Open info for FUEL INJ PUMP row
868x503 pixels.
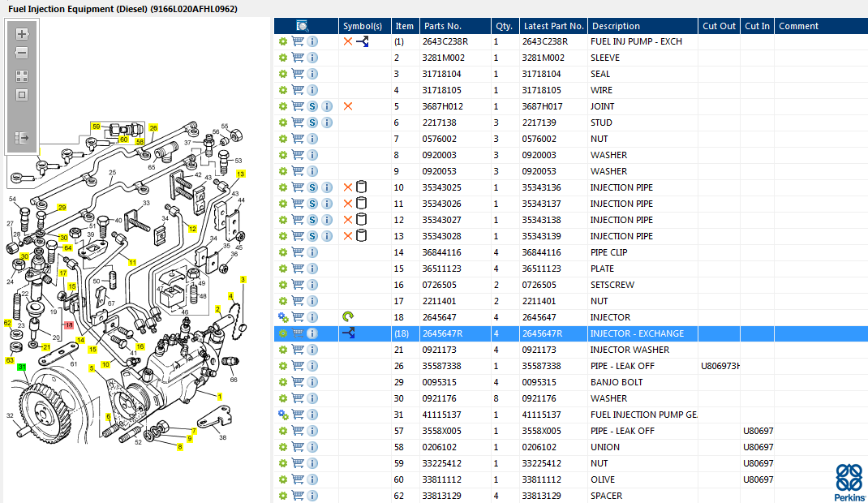click(312, 41)
